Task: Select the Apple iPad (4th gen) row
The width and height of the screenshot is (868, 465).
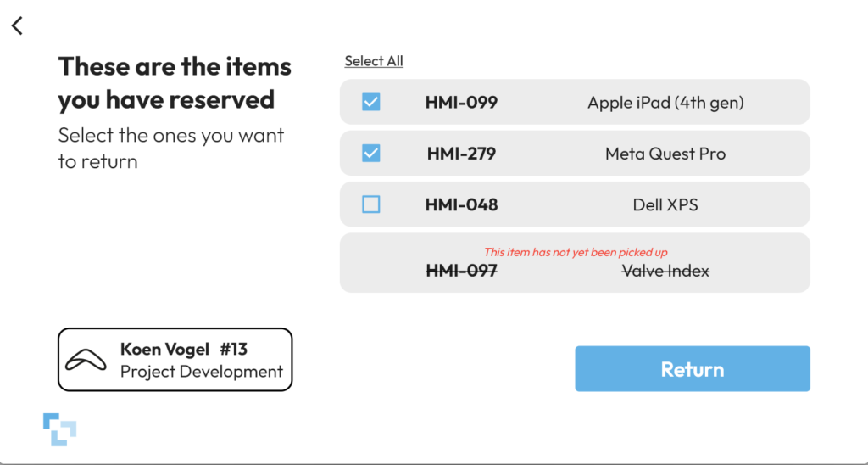Action: tap(575, 102)
